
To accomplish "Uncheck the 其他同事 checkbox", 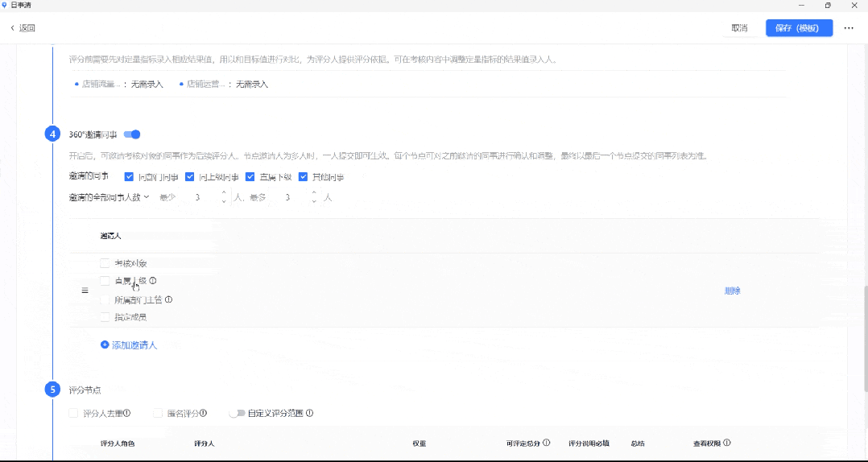I will coord(303,177).
